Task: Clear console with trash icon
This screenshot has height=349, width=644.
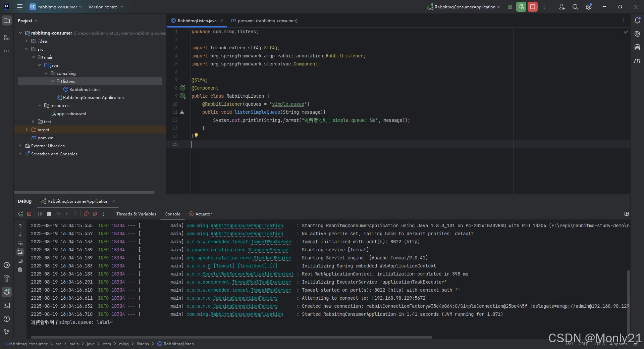Action: click(x=20, y=269)
